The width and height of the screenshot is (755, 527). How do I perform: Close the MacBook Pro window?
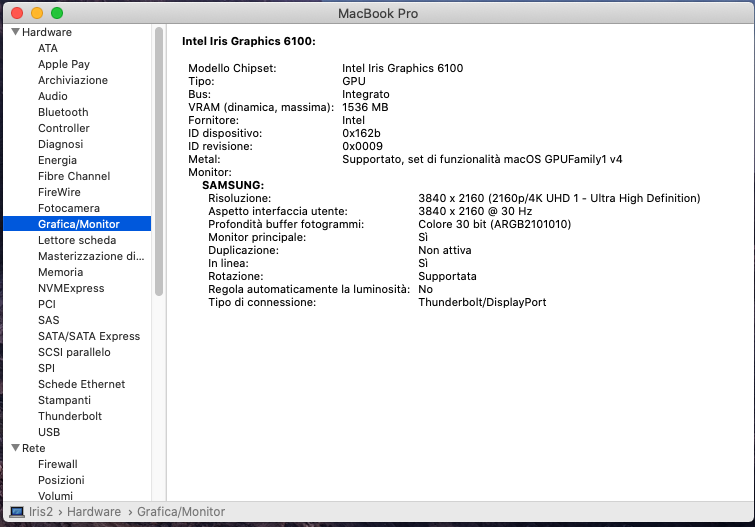pos(17,13)
